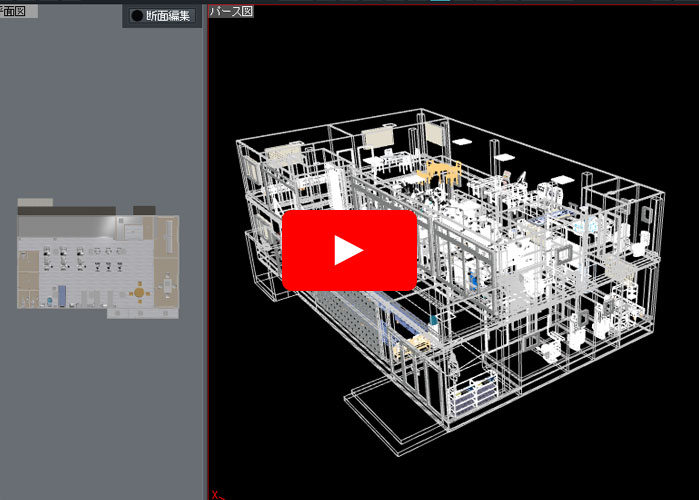Pick the orange chairs on the model's upper floor

(441, 172)
